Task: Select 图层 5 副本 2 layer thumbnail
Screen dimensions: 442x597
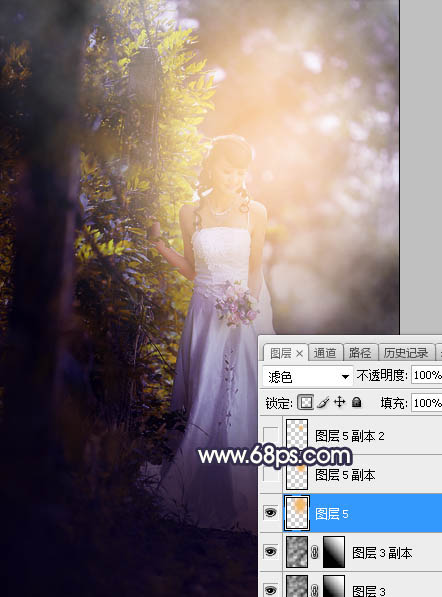Action: pyautogui.click(x=297, y=435)
